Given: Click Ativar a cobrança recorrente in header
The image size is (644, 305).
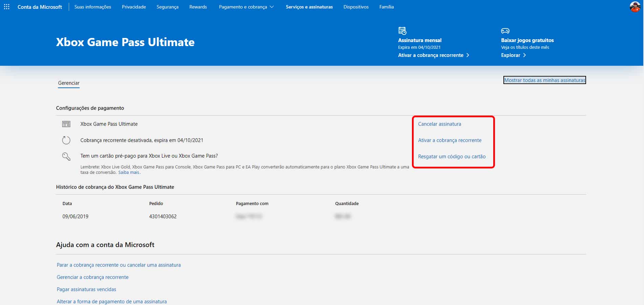Looking at the screenshot, I should [434, 55].
